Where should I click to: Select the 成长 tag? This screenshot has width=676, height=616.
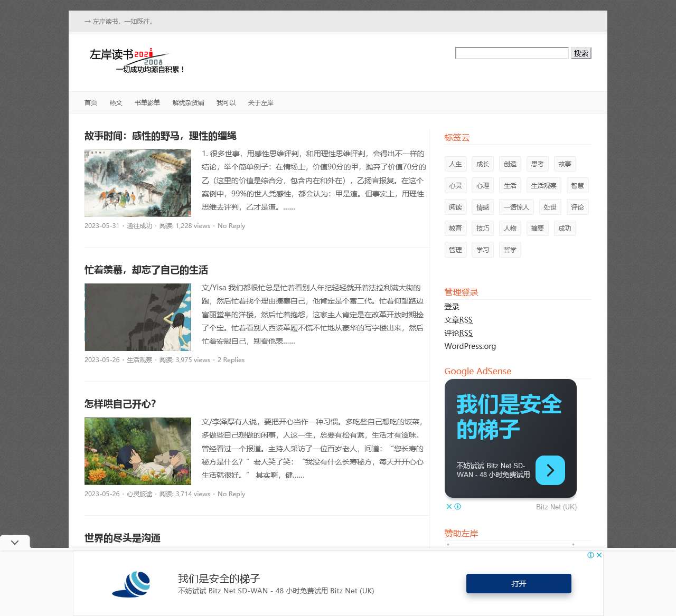click(483, 164)
